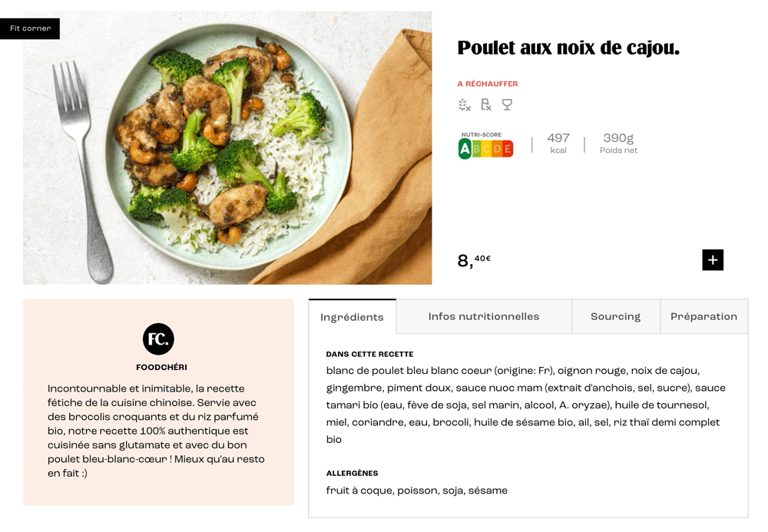Click the FOODCHÉRI brand name
768x532 pixels.
pyautogui.click(x=161, y=367)
